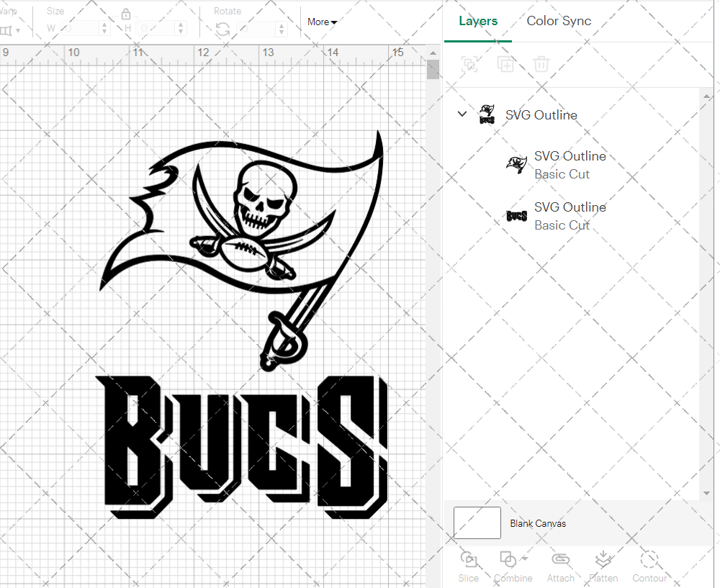The width and height of the screenshot is (720, 588).
Task: Switch to the Color Sync tab
Action: (559, 21)
